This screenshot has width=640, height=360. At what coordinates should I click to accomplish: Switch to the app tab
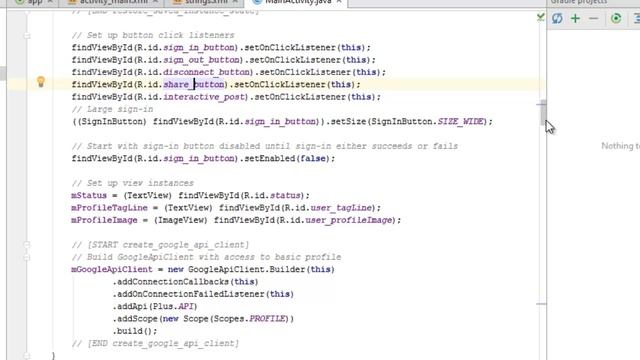[x=35, y=2]
